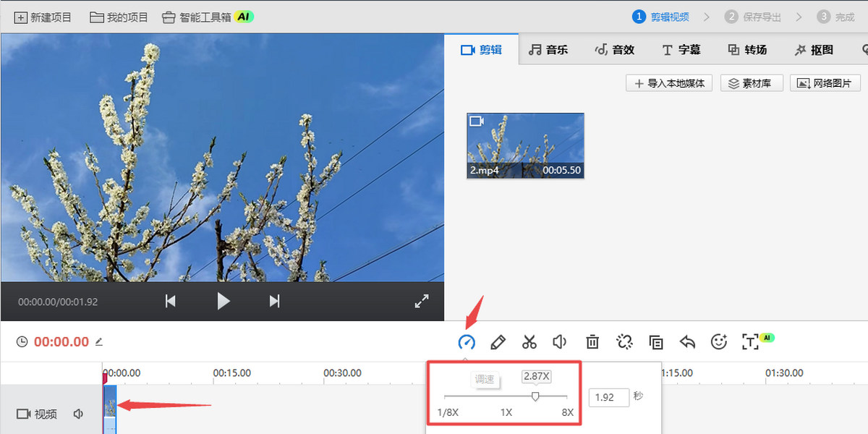The height and width of the screenshot is (434, 868).
Task: Go to step 2 保存导出
Action: (x=753, y=17)
